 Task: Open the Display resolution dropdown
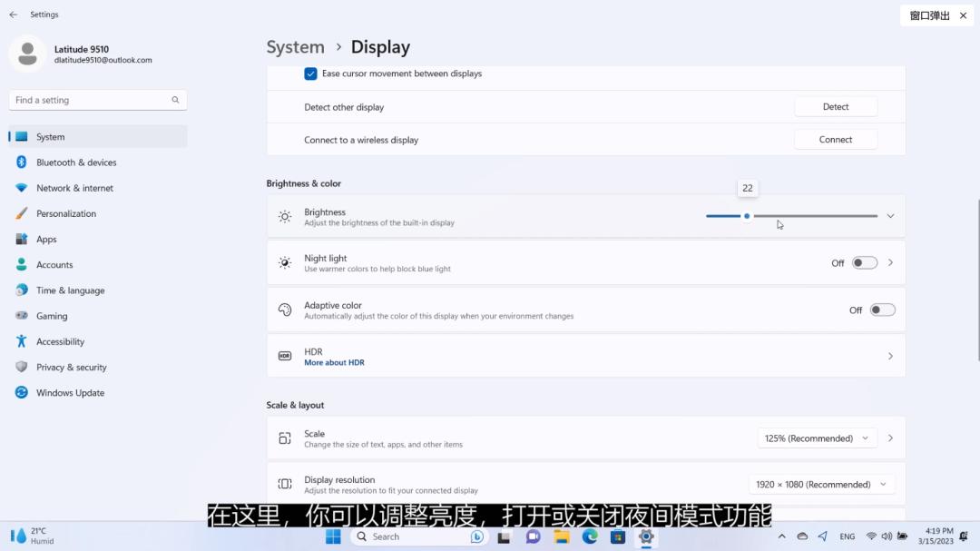point(821,485)
